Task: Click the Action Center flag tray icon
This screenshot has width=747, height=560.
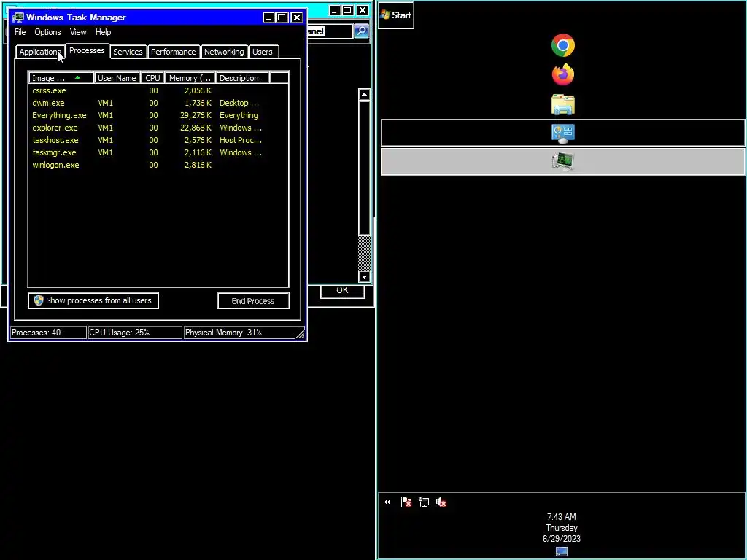Action: coord(406,502)
